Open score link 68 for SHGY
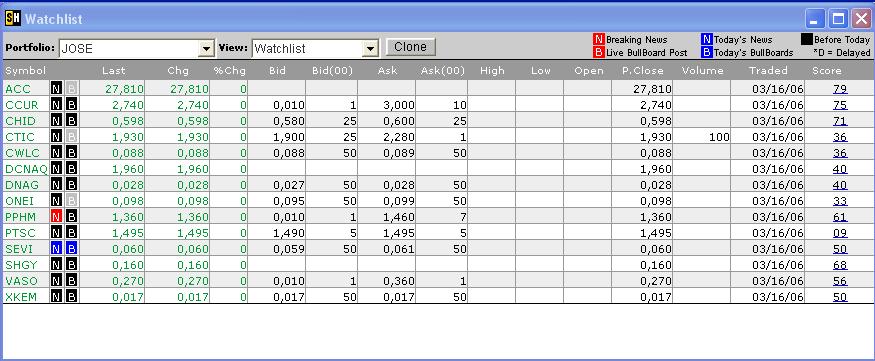Viewport: 875px width, 361px height. (840, 265)
